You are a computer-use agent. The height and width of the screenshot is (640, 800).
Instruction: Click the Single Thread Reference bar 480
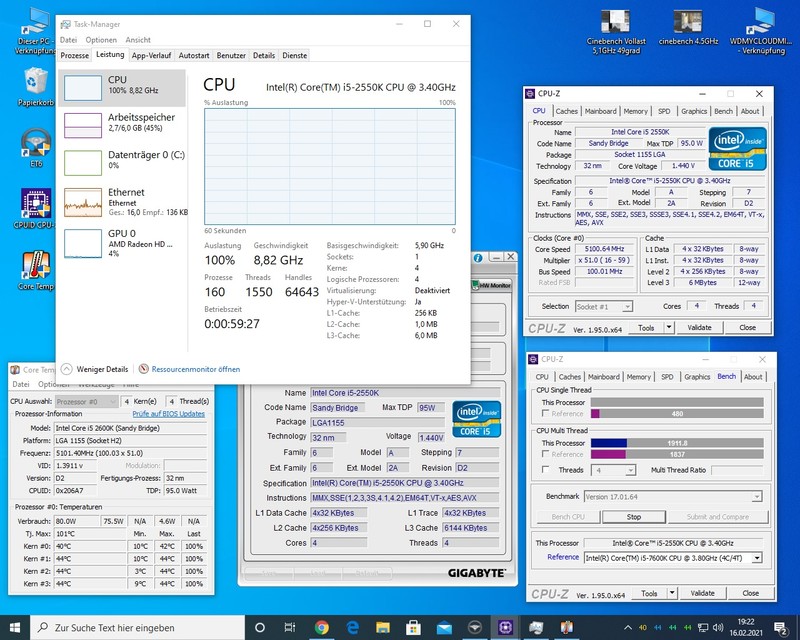677,413
